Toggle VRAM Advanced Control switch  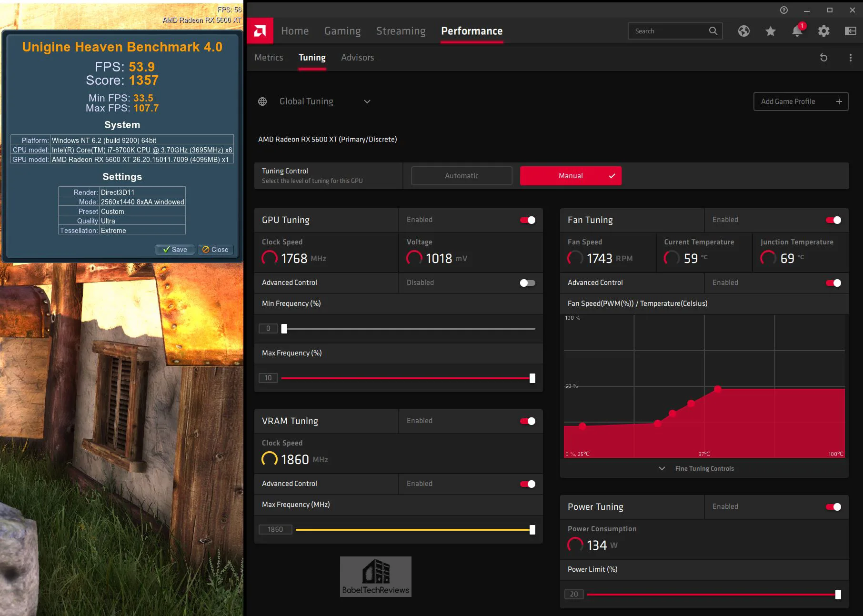528,484
